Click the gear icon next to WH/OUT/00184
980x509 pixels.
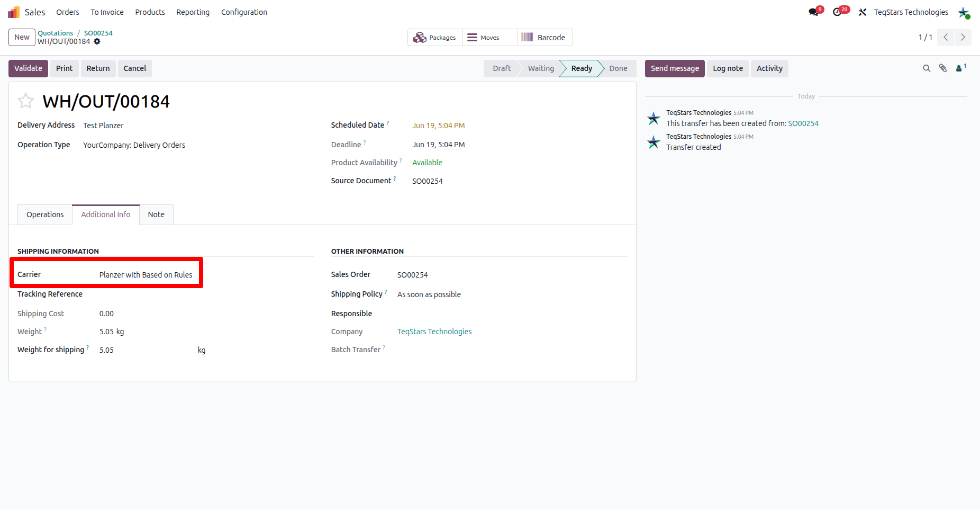tap(97, 41)
